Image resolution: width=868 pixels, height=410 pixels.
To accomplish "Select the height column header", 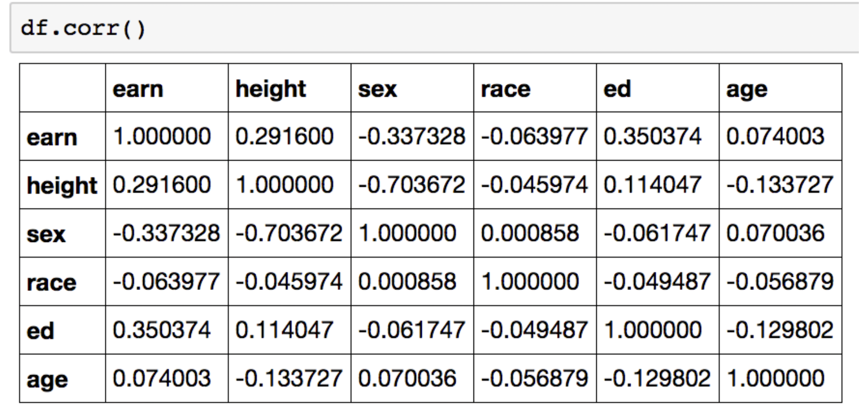I will coord(290,88).
